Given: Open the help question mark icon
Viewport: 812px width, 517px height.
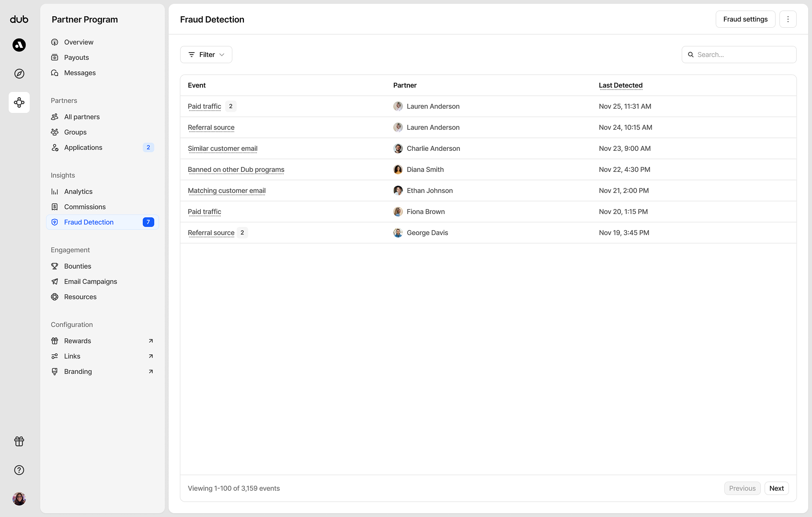Looking at the screenshot, I should (19, 470).
